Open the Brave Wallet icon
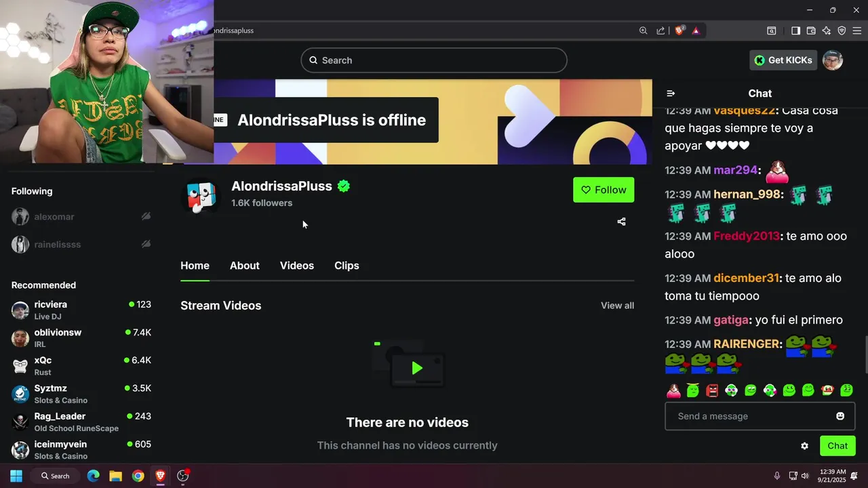The image size is (868, 488). pyautogui.click(x=811, y=30)
